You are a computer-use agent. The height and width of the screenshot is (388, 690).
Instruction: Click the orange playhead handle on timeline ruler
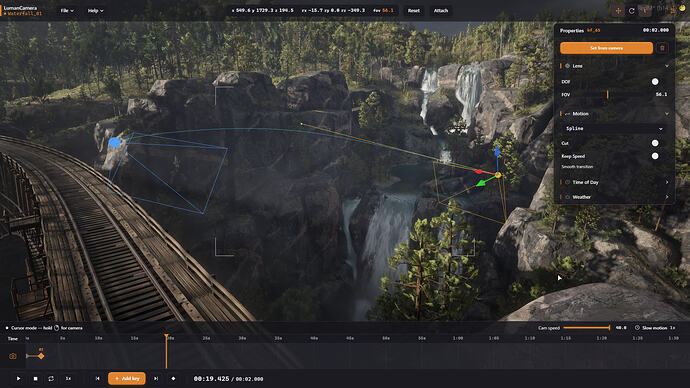[166, 337]
